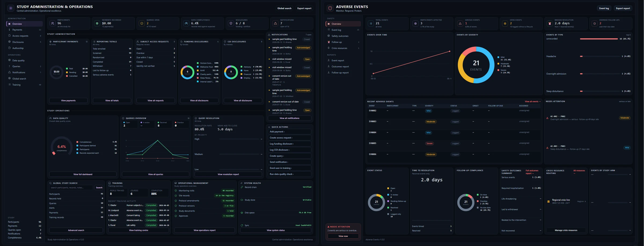Click View all notifications button

(x=290, y=118)
